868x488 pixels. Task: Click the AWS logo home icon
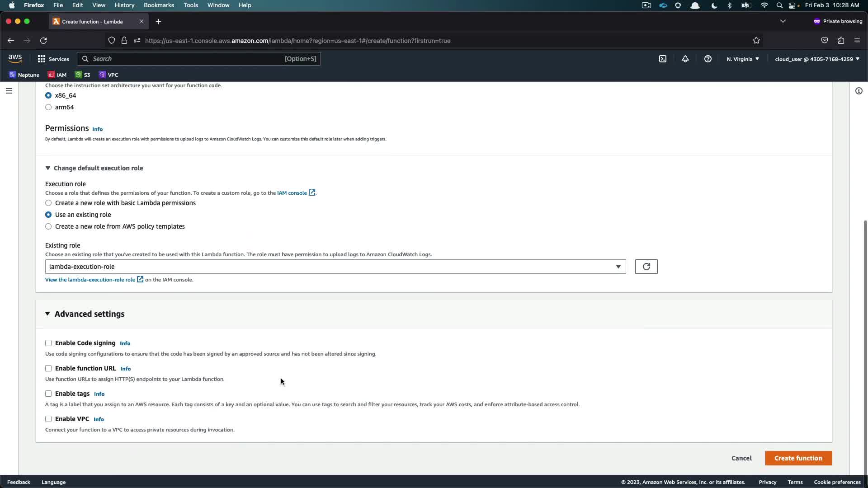[x=15, y=59]
